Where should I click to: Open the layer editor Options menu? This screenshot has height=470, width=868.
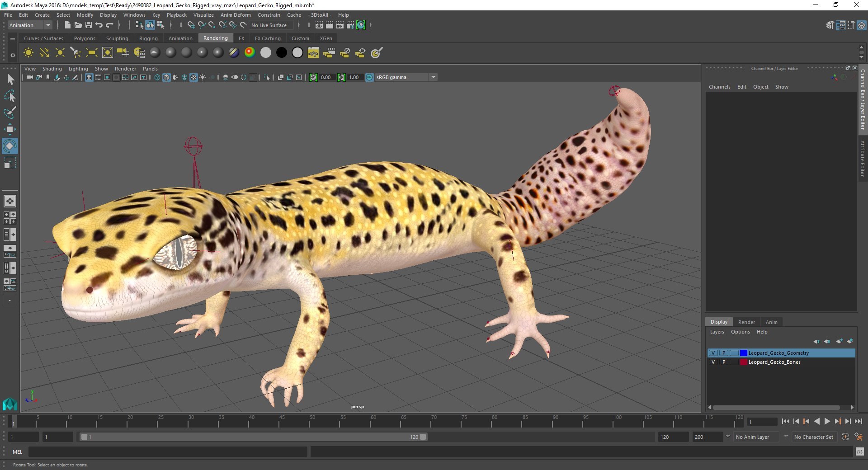coord(741,332)
